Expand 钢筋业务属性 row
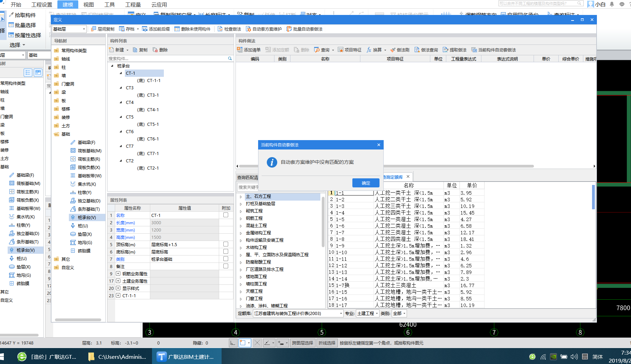This screenshot has height=364, width=631. coord(118,274)
